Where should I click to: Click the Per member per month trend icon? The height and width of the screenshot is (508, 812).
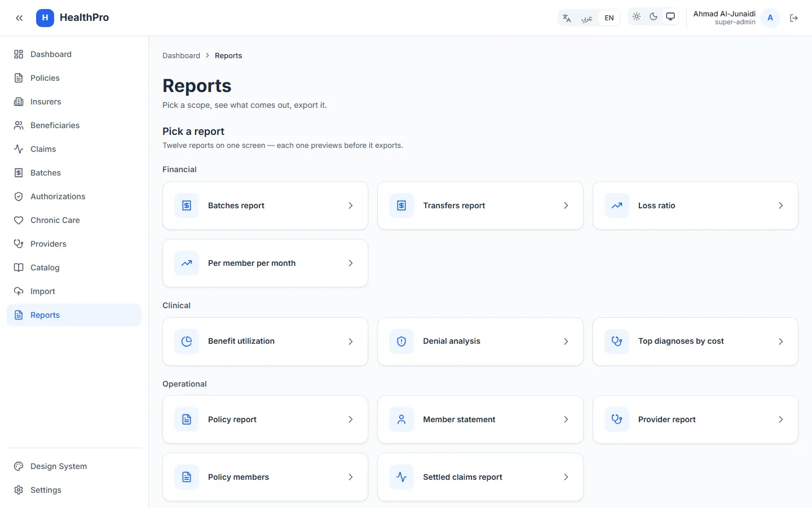click(187, 263)
